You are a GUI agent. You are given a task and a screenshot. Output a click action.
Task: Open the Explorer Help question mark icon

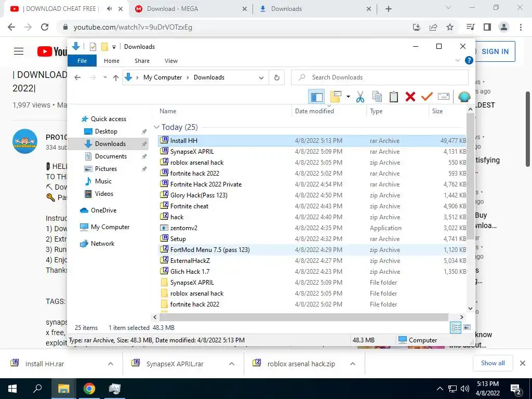469,60
